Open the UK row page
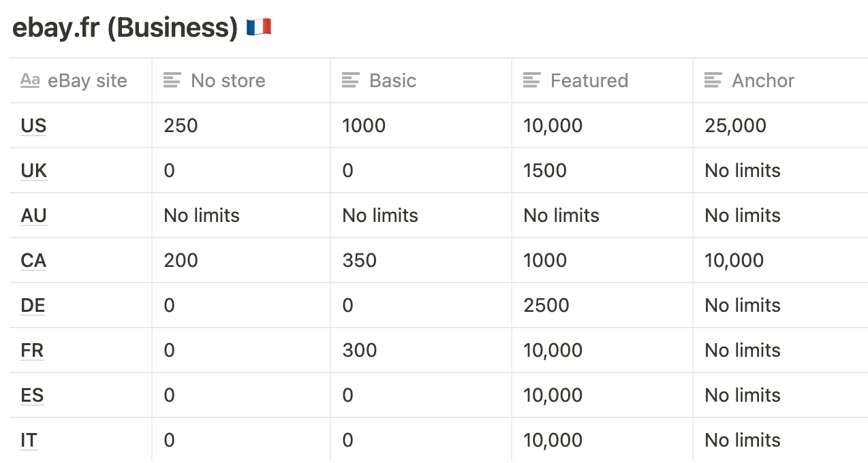Viewport: 868px width, 463px height. 34,171
